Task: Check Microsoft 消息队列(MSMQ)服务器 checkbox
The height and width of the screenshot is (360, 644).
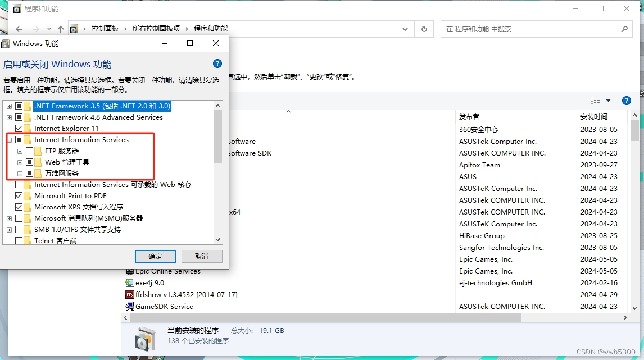Action: pyautogui.click(x=19, y=218)
